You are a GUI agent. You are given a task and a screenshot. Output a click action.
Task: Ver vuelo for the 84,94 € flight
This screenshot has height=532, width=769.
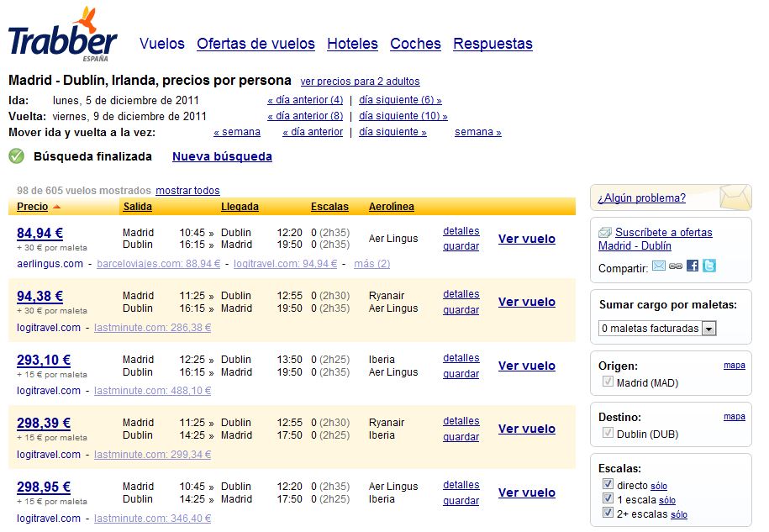[527, 239]
